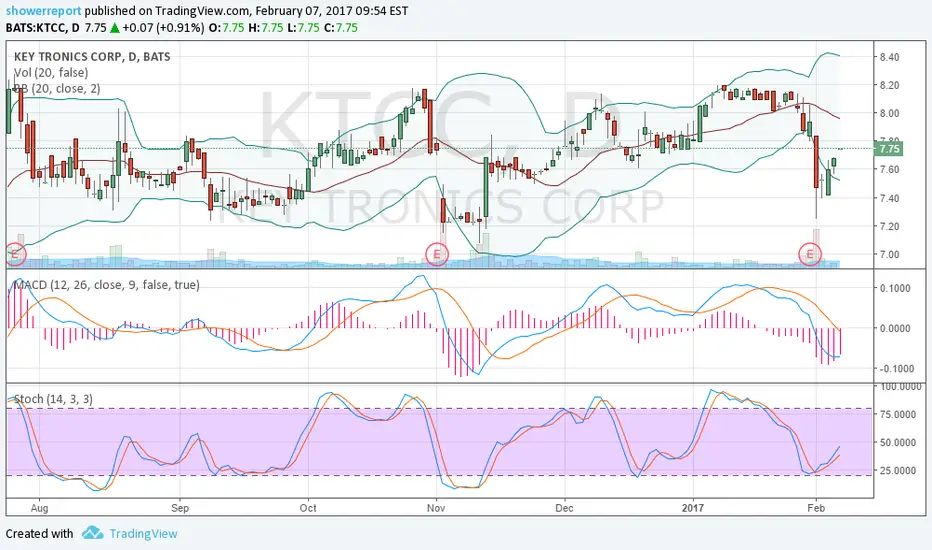Click the C:7.75 close value in header

click(341, 27)
